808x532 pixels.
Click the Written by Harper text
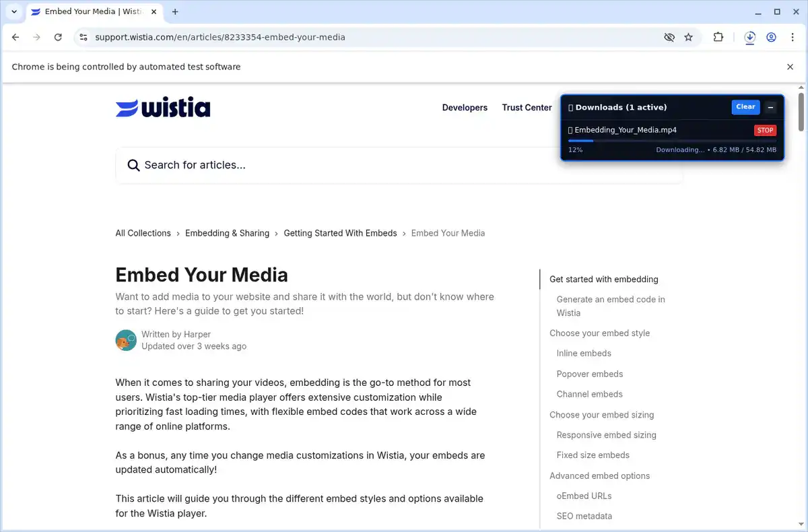pos(176,334)
